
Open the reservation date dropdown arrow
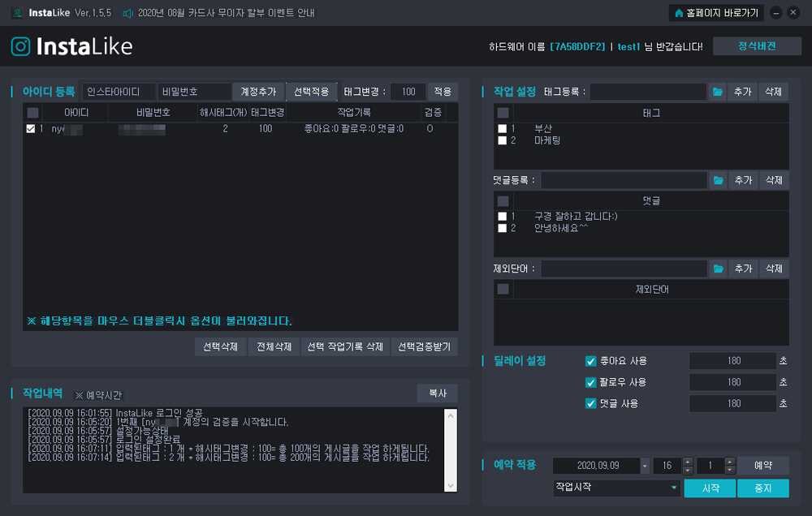click(645, 466)
